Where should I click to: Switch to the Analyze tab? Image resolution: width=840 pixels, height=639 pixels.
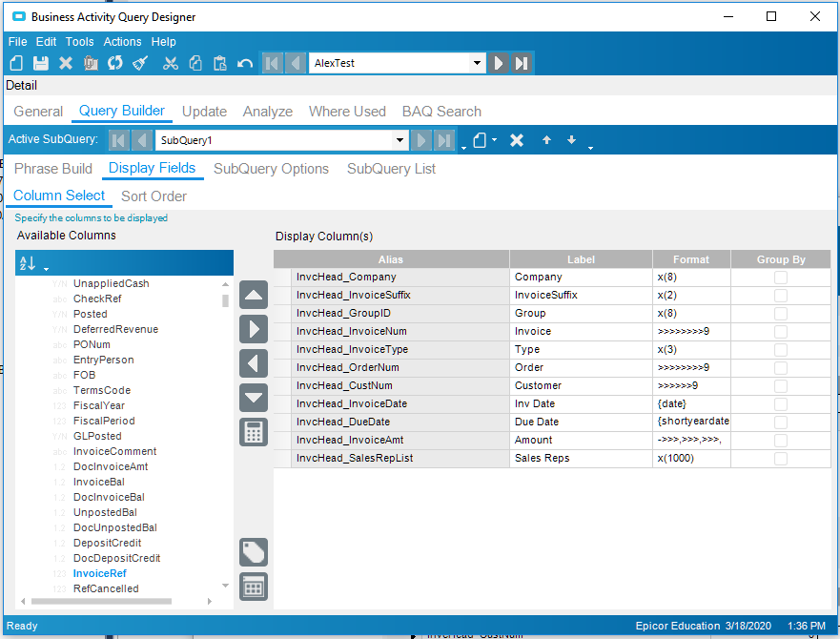tap(268, 112)
